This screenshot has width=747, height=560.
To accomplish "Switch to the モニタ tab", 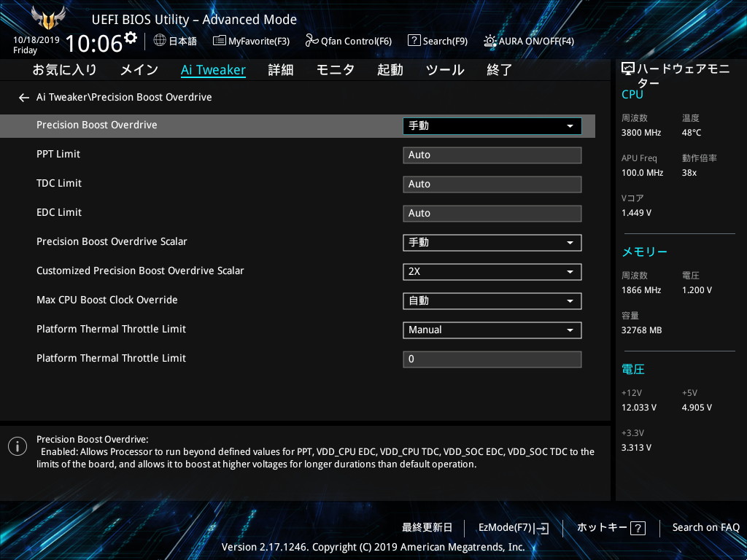I will 336,70.
